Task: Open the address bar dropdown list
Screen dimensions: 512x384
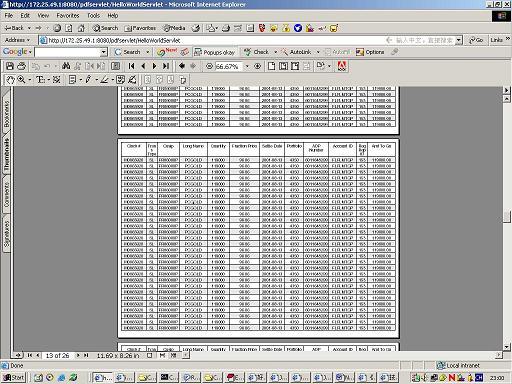Action: point(459,40)
